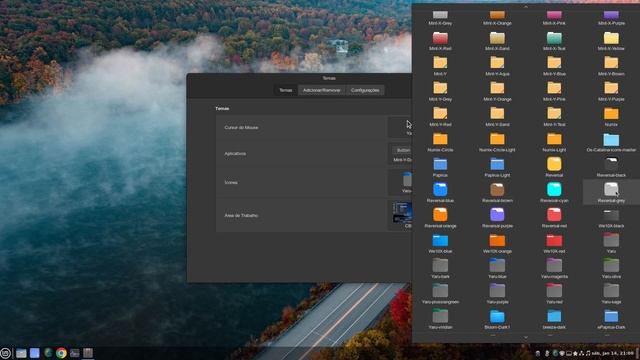The width and height of the screenshot is (640, 360).
Task: Launch the file manager from the panel
Action: [x=21, y=353]
